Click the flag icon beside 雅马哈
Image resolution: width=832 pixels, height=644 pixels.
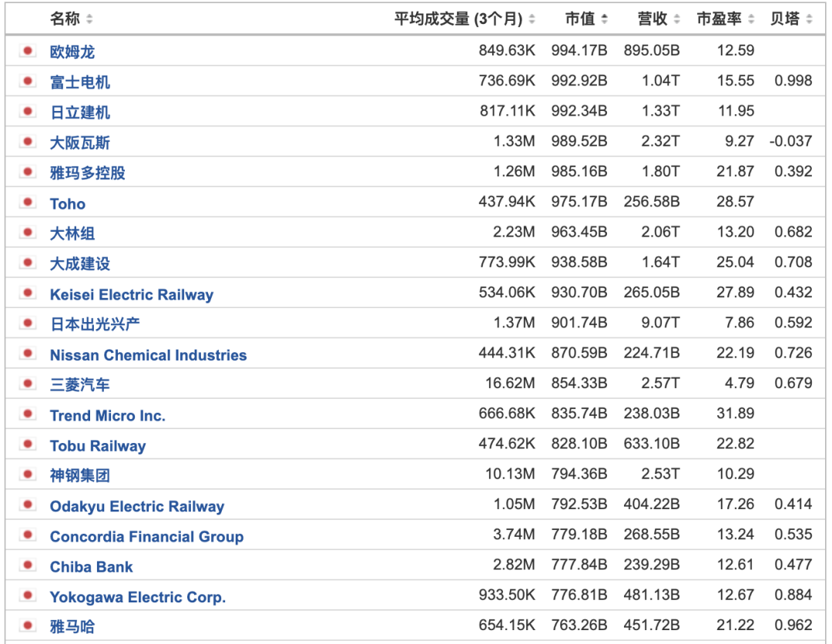point(28,626)
